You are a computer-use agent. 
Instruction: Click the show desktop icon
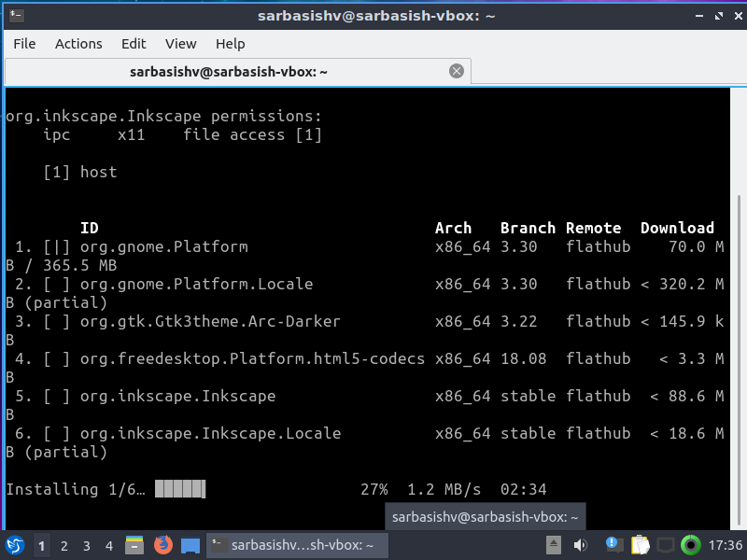click(190, 545)
